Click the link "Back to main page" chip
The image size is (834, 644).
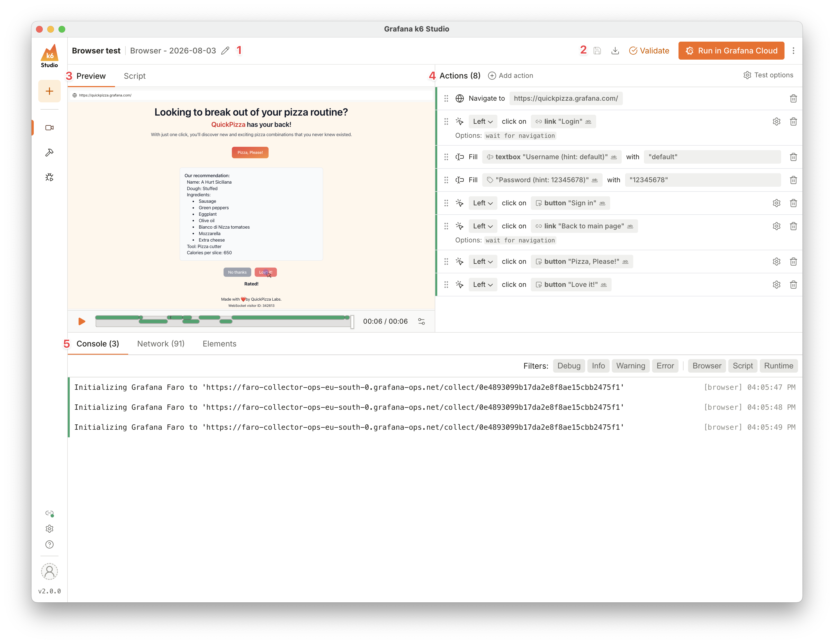(584, 226)
